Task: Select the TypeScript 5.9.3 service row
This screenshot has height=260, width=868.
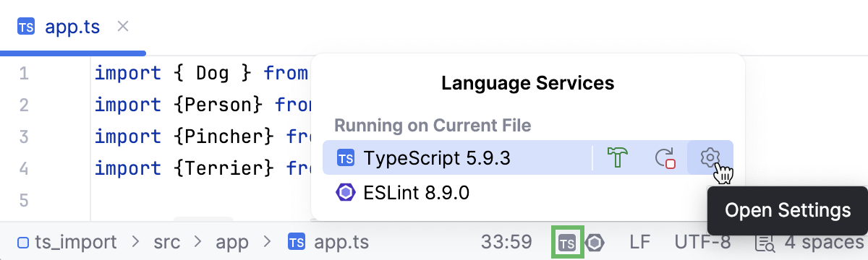Action: click(x=528, y=157)
